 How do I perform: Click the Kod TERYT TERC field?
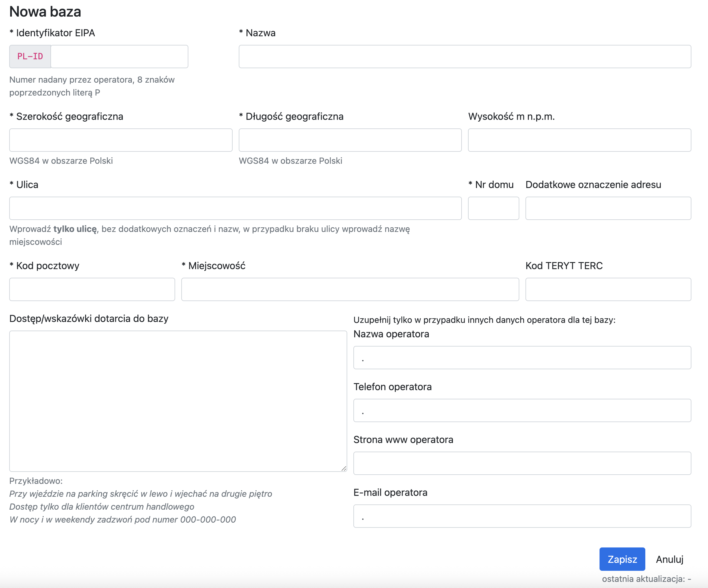[x=608, y=289]
